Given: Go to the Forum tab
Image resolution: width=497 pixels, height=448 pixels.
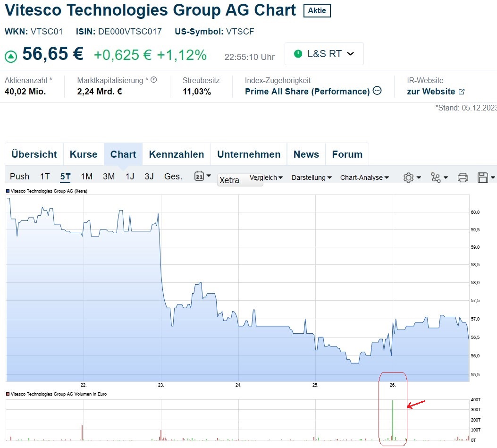Looking at the screenshot, I should point(347,154).
